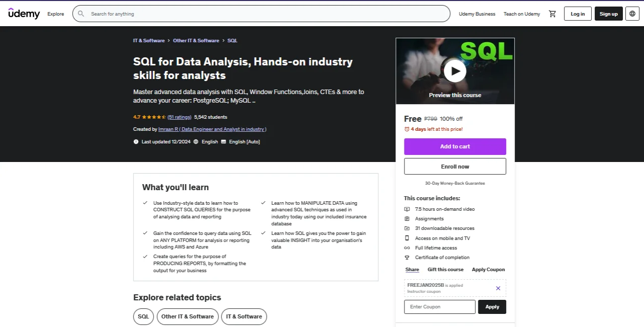Click Add to cart button
Image resolution: width=644 pixels, height=327 pixels.
pos(455,146)
